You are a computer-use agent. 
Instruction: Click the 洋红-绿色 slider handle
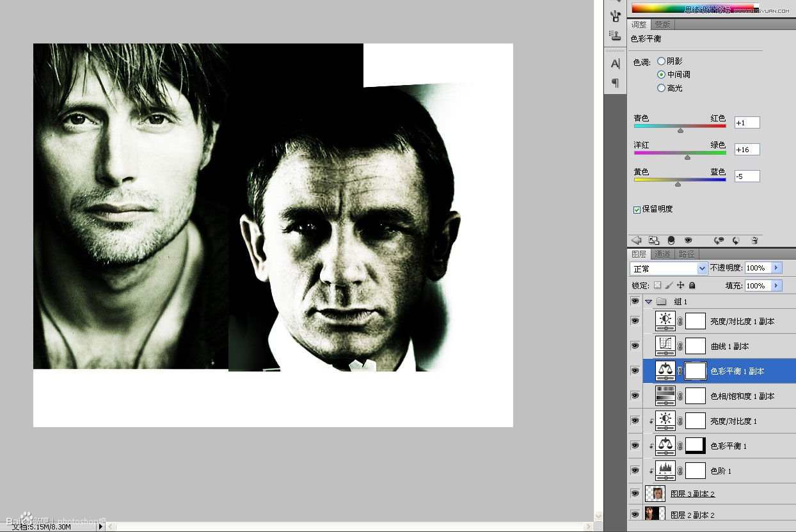[x=687, y=157]
